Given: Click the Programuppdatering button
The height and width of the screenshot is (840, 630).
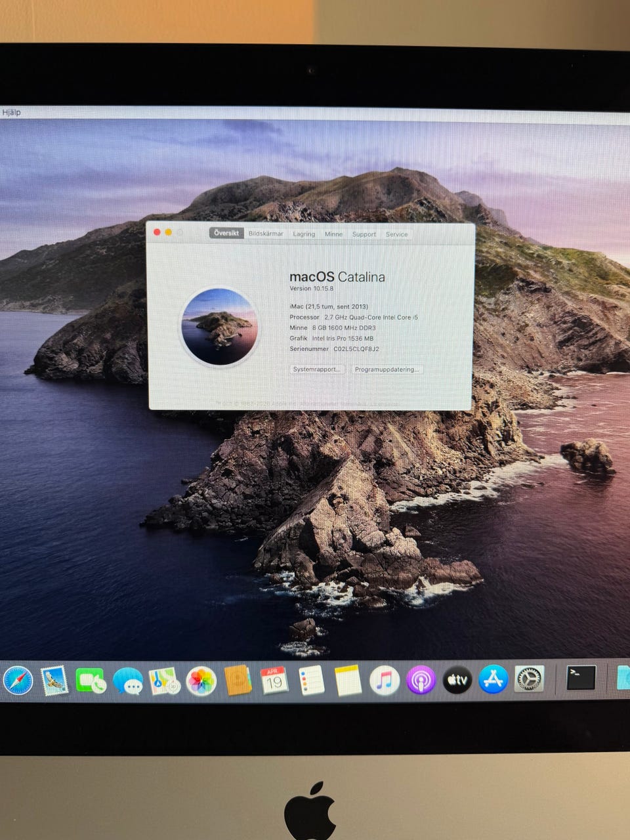Looking at the screenshot, I should tap(386, 369).
